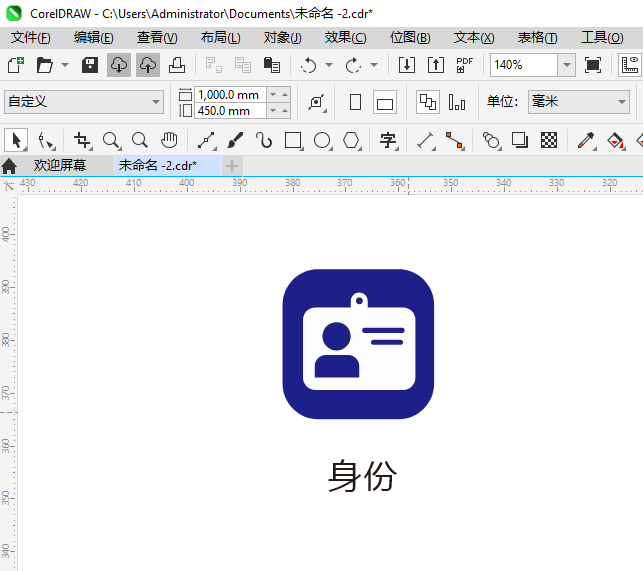Open the units dropdown
The height and width of the screenshot is (571, 643).
pyautogui.click(x=579, y=101)
